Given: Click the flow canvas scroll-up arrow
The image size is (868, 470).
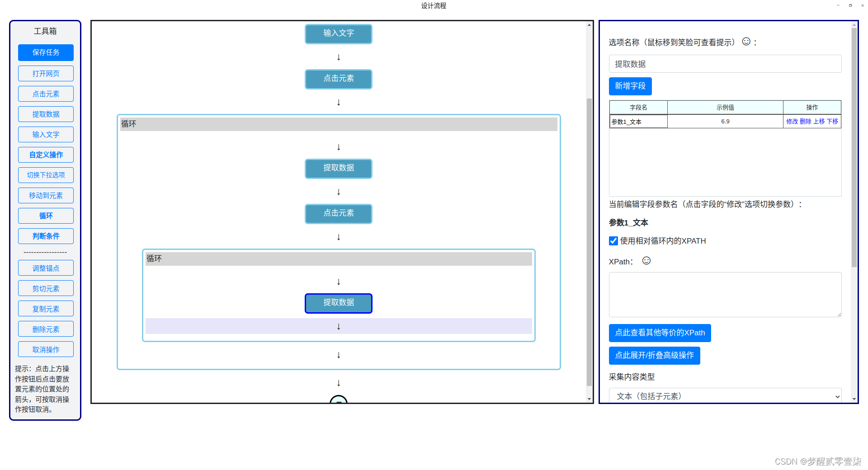Looking at the screenshot, I should pos(589,24).
